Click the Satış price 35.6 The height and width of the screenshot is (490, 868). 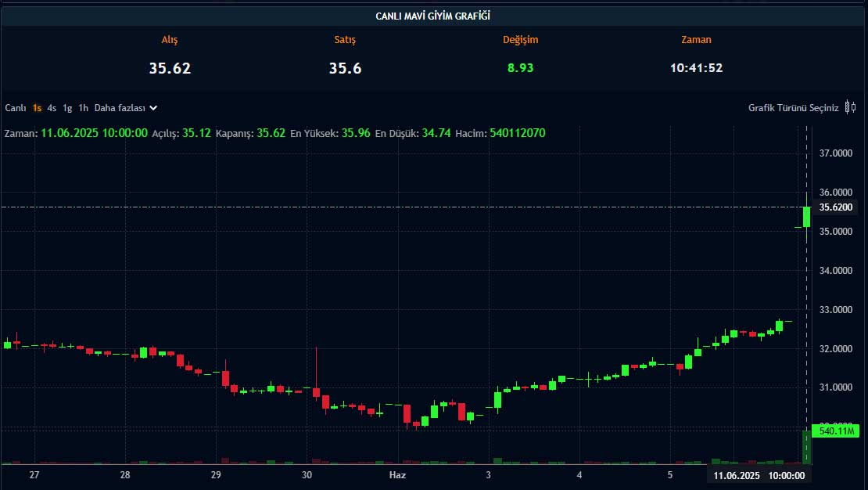coord(345,68)
